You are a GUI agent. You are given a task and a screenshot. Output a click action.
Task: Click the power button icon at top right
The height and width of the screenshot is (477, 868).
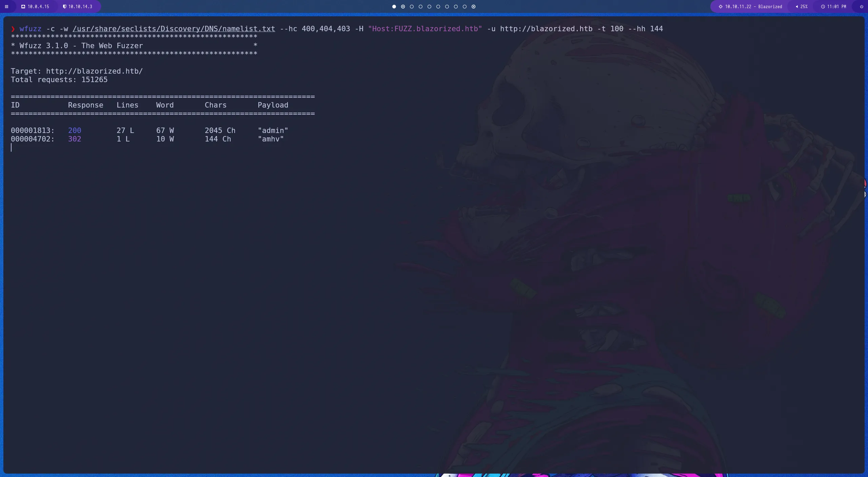861,6
